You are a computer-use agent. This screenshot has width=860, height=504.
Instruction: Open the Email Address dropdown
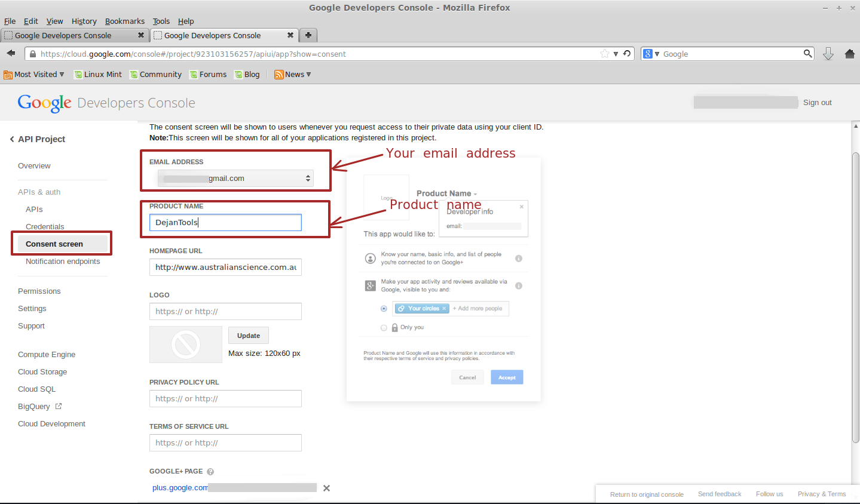pos(235,178)
